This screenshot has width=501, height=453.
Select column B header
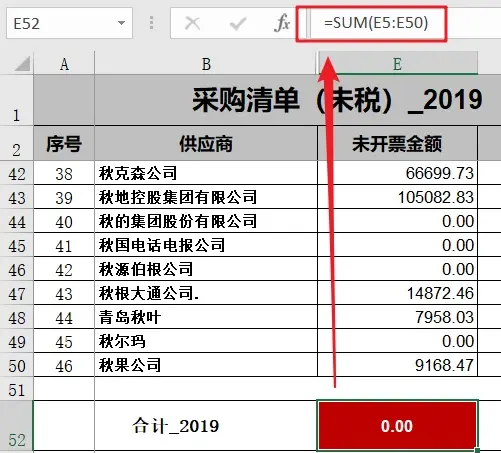[206, 64]
